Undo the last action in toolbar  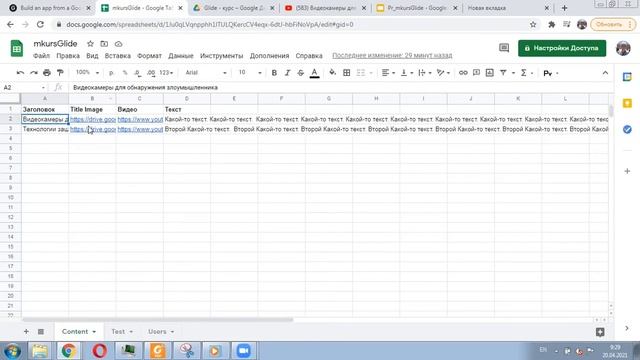coord(20,73)
